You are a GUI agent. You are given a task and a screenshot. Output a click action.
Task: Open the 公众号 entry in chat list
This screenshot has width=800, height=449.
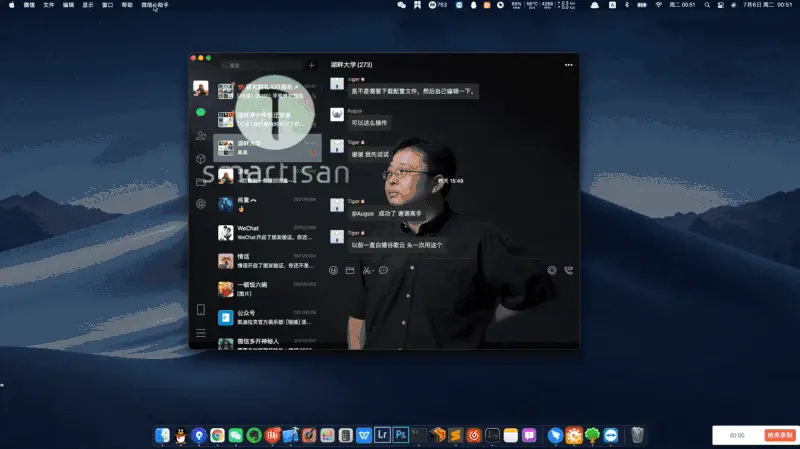coord(267,317)
